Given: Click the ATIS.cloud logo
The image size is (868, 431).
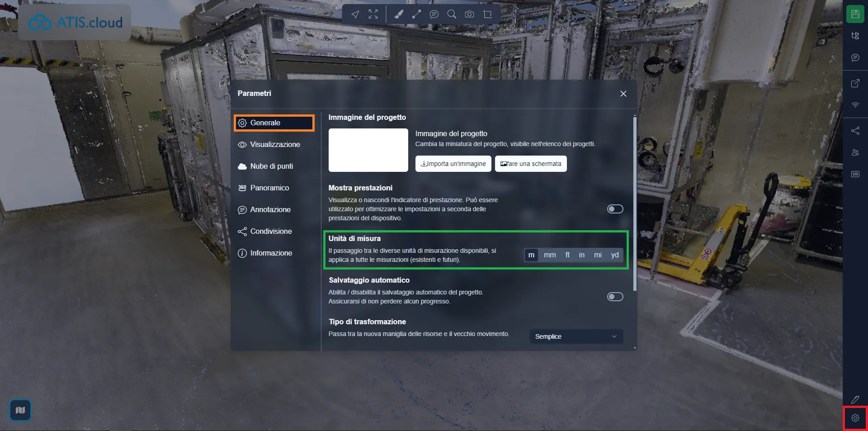Looking at the screenshot, I should [75, 22].
